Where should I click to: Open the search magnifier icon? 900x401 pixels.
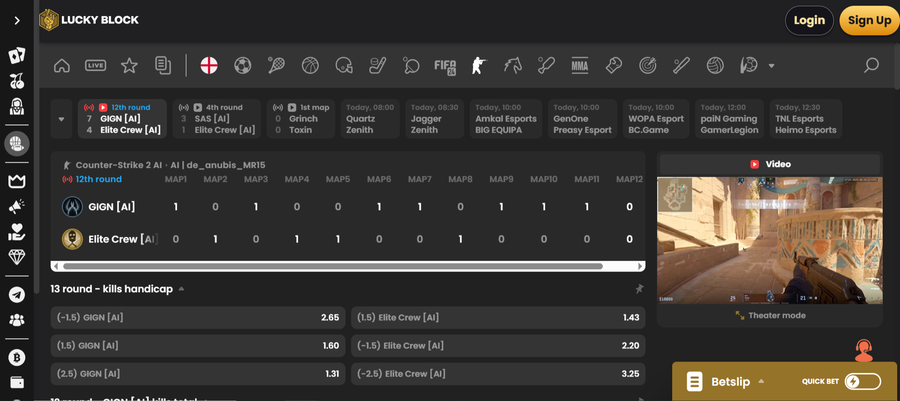(x=871, y=66)
